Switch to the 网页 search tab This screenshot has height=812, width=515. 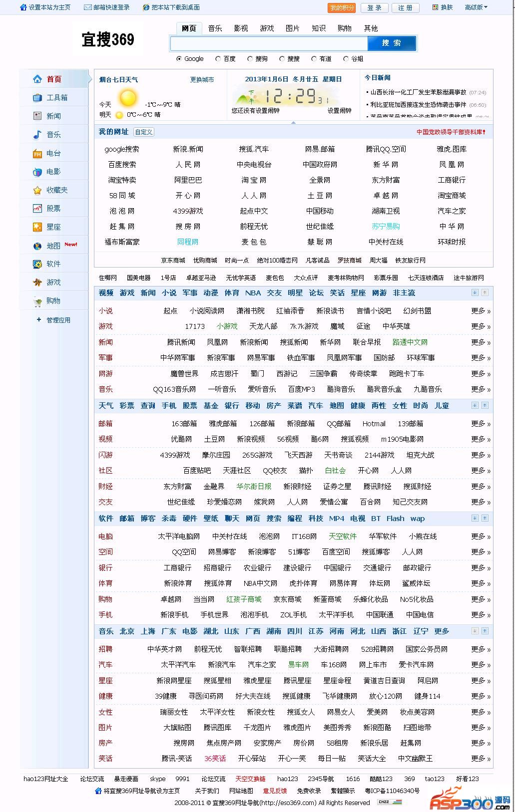(189, 28)
